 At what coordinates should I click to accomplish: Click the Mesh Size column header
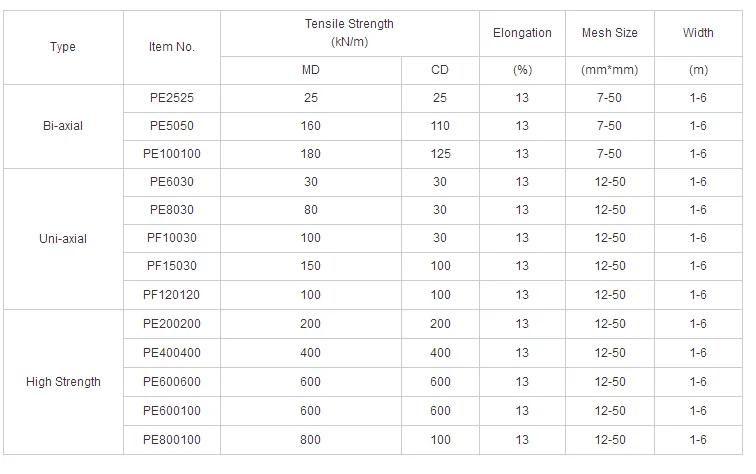610,33
